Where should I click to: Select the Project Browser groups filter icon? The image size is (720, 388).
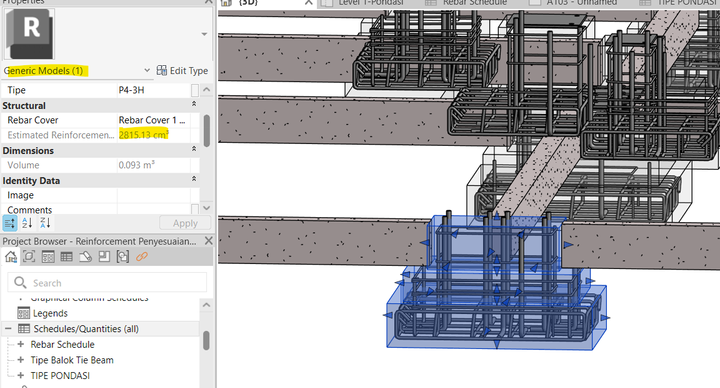click(123, 256)
